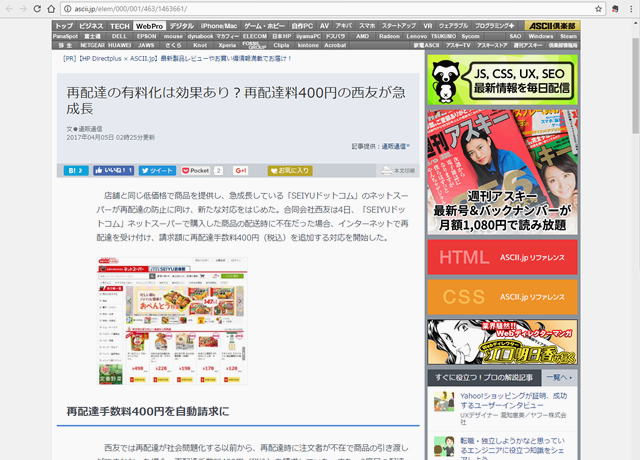Click the SEIYU net super screenshot thumbnail

[173, 320]
